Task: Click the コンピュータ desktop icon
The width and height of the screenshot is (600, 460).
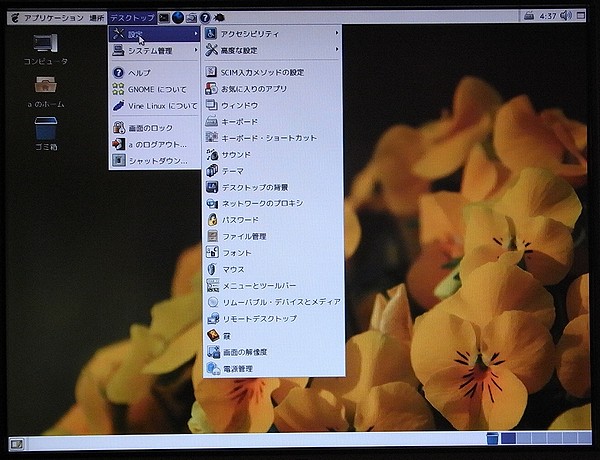Action: point(46,49)
